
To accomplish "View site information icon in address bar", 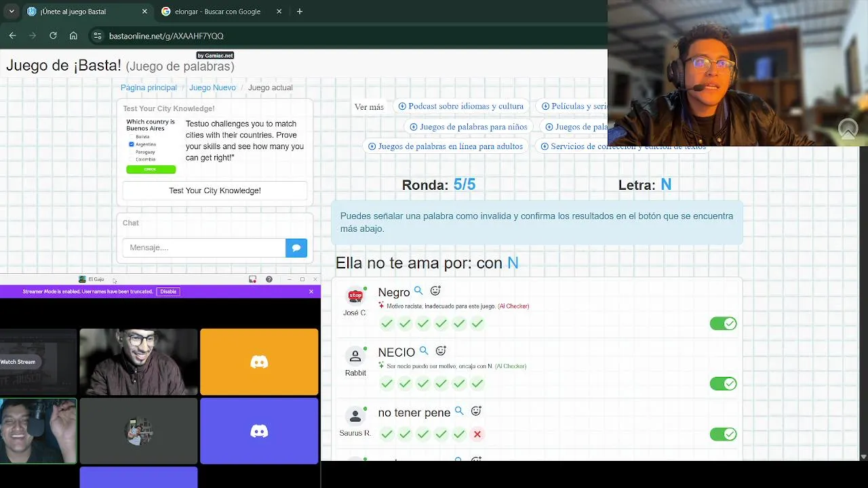I will (98, 36).
